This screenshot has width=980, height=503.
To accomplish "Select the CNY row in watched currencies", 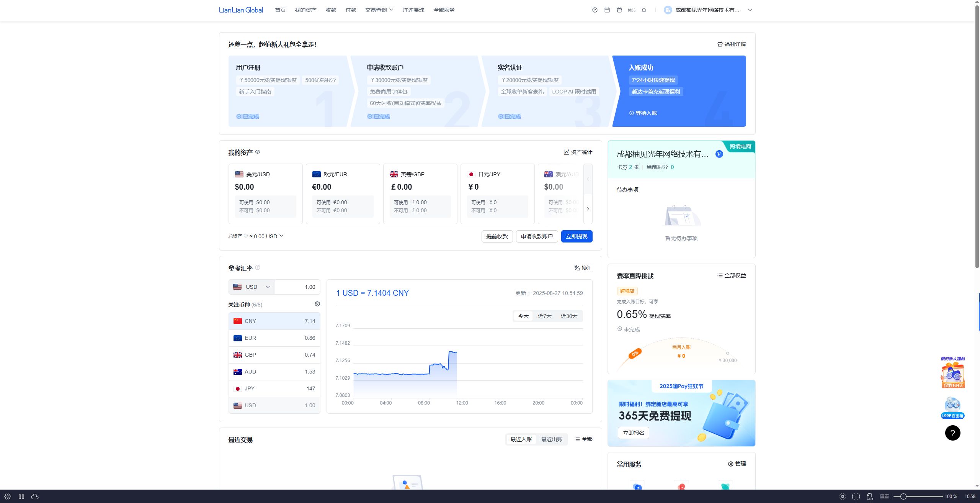I will click(274, 321).
